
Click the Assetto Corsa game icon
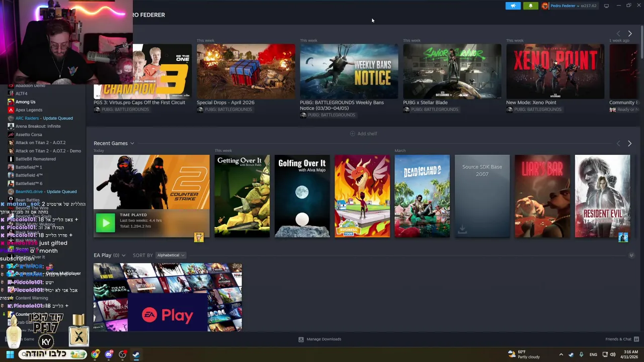pyautogui.click(x=11, y=135)
